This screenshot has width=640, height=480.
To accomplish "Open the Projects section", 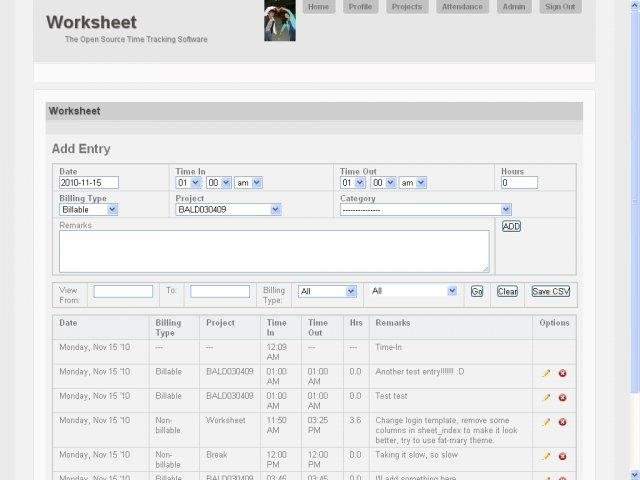I will (x=407, y=7).
